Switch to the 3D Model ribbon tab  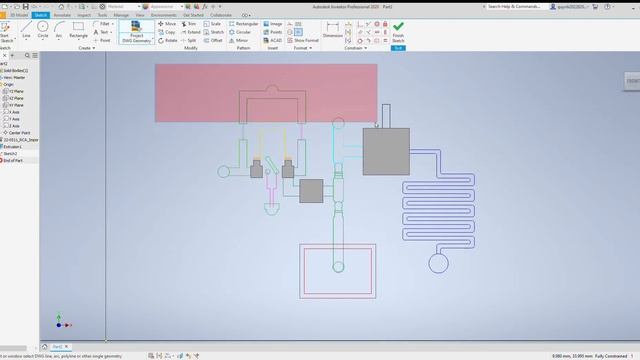(x=19, y=15)
